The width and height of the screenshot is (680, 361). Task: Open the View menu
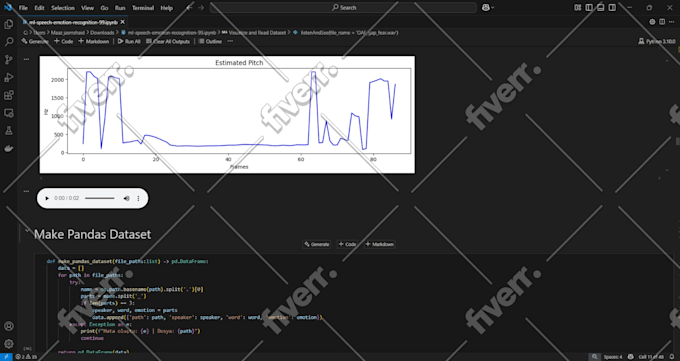(87, 8)
